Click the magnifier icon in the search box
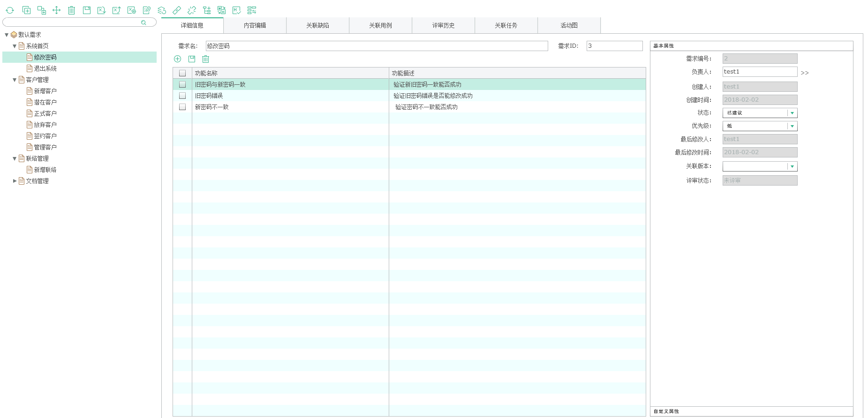Screen dimensions: 868x418 143,22
